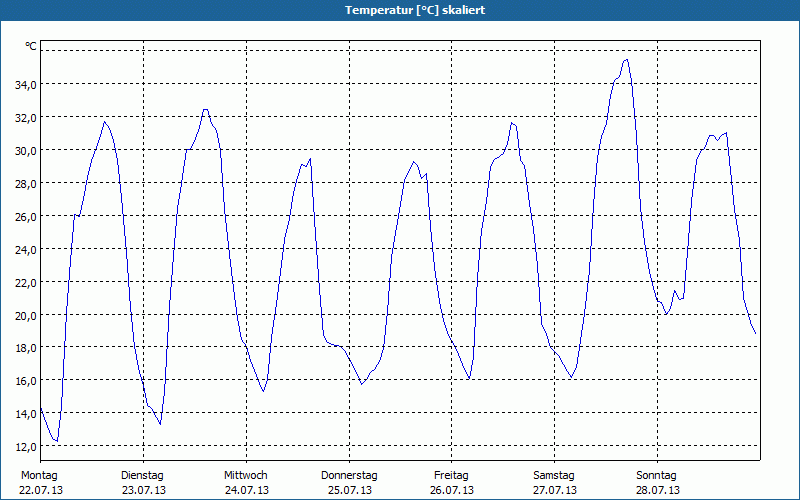Click the 30,0 y-axis label

pyautogui.click(x=26, y=151)
